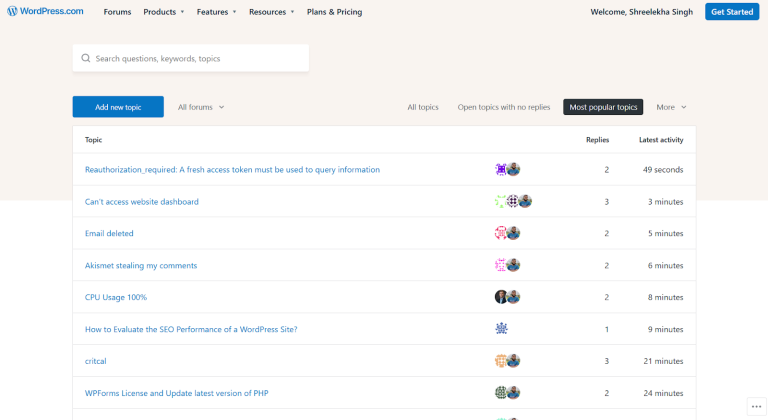
Task: Open the three-dots floating menu button
Action: click(x=756, y=406)
